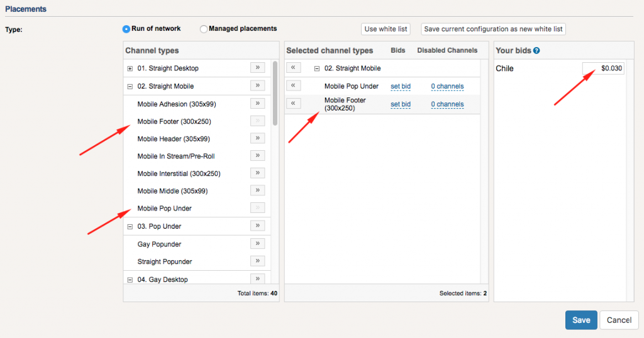Remove Mobile Footer (300x250) from selected channel types

[x=294, y=104]
